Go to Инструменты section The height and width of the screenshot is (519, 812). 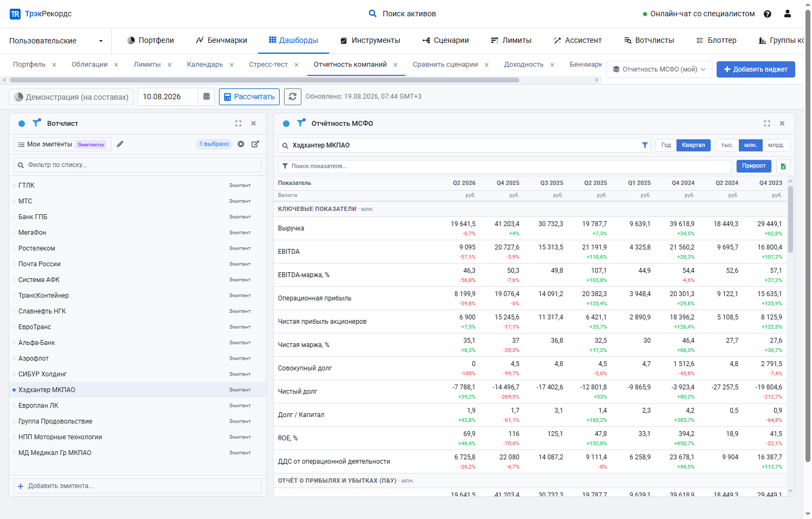pos(370,41)
